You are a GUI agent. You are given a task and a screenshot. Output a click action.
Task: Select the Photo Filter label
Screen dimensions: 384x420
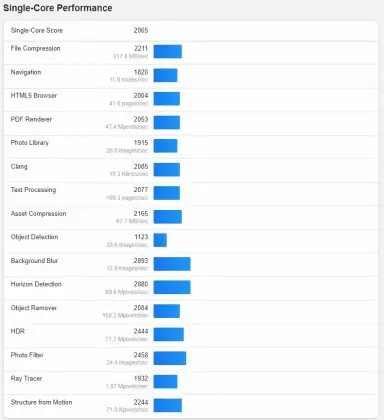click(27, 355)
